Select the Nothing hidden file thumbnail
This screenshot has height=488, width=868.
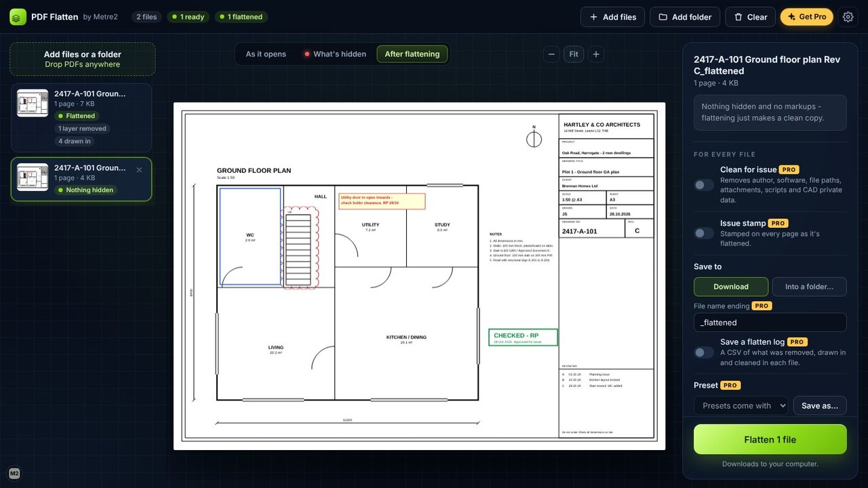[33, 177]
